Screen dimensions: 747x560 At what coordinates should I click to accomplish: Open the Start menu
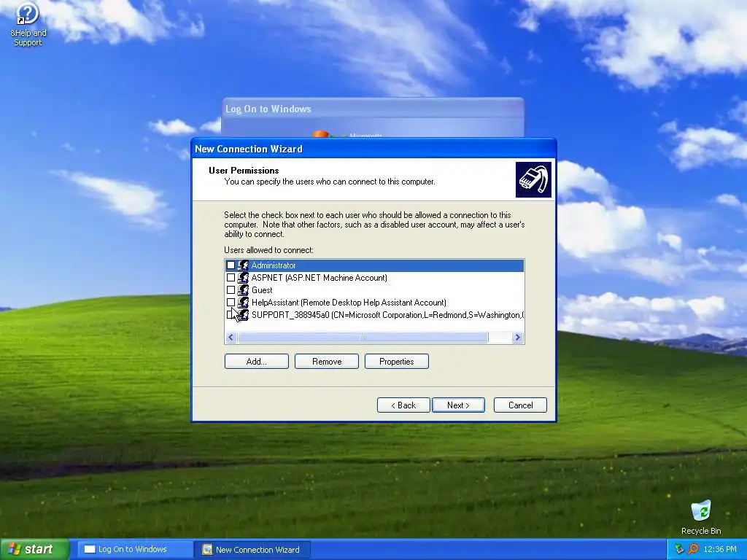click(x=34, y=549)
